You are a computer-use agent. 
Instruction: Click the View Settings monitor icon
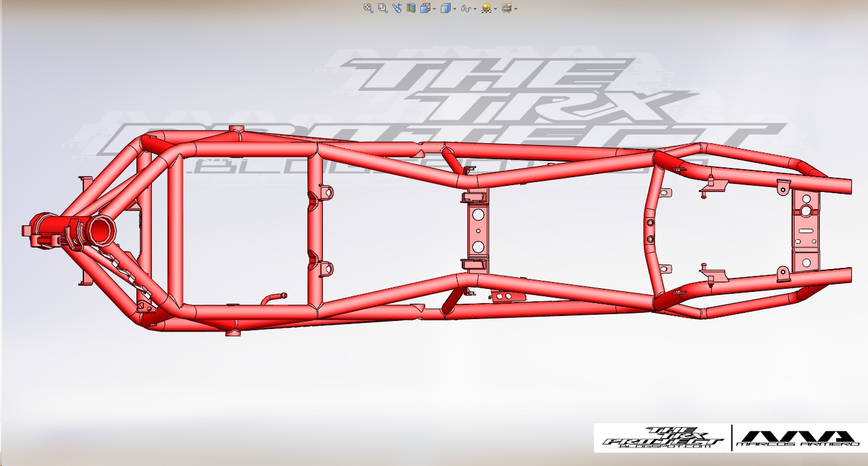[x=507, y=8]
